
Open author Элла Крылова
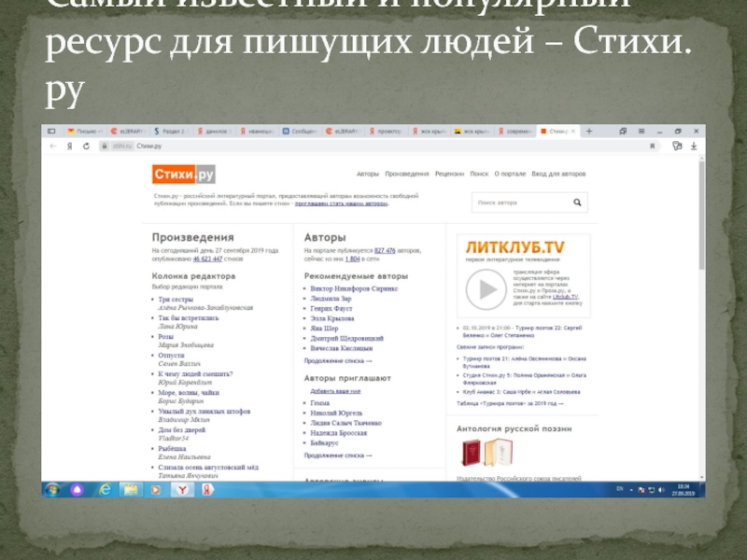[x=332, y=318]
